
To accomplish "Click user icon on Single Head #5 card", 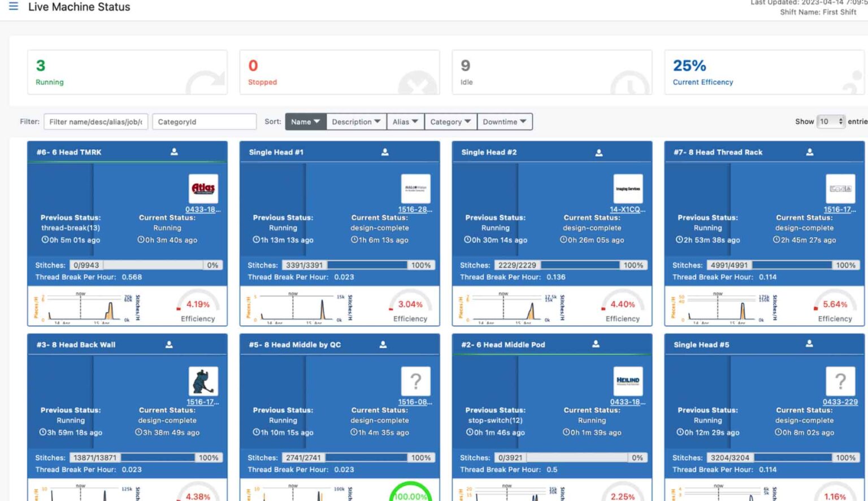I will tap(809, 344).
